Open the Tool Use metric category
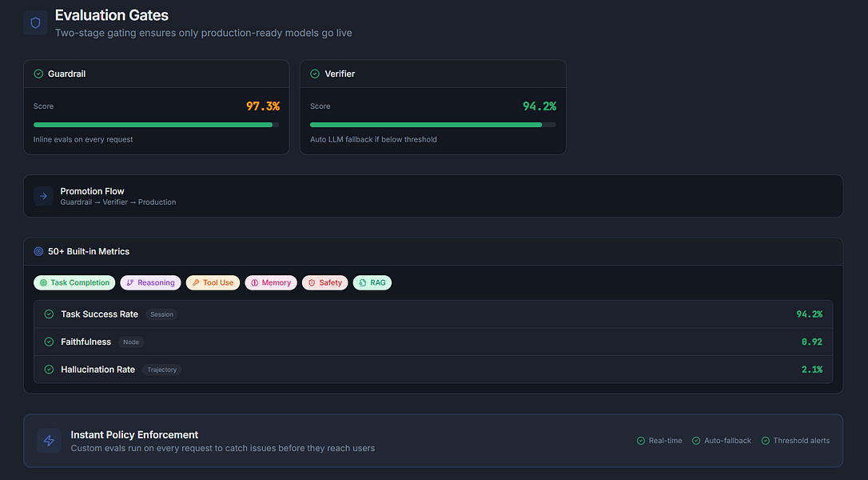Image resolution: width=868 pixels, height=480 pixels. click(213, 282)
